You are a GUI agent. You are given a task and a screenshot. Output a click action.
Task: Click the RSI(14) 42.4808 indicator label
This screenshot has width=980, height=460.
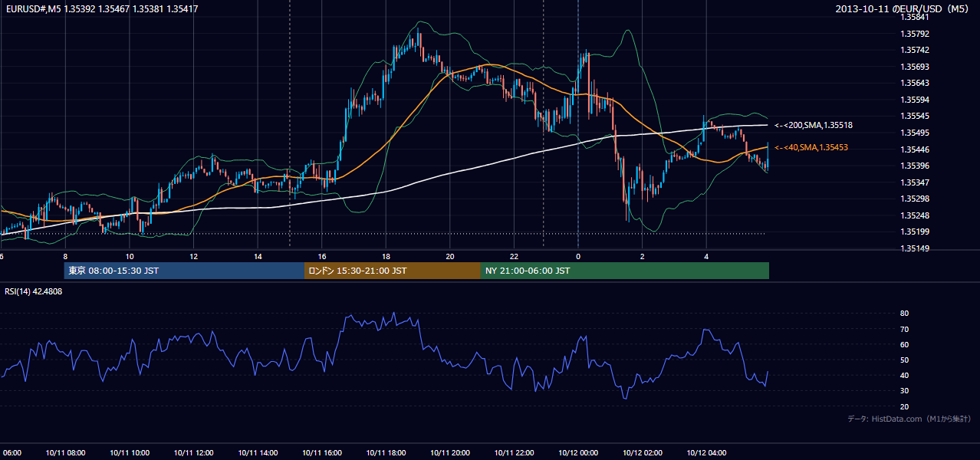click(34, 291)
